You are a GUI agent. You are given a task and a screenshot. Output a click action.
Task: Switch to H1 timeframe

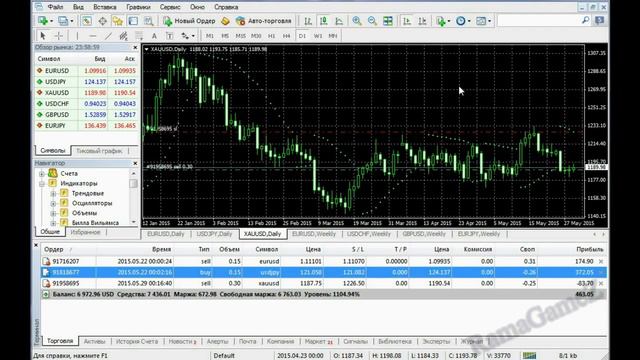pyautogui.click(x=271, y=36)
